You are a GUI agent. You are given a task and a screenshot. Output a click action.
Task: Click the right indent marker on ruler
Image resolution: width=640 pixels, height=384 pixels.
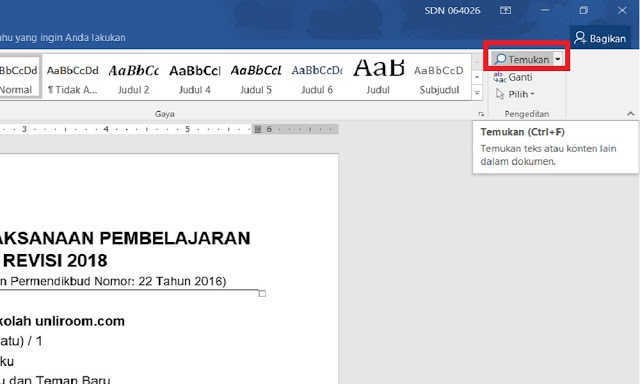point(258,129)
